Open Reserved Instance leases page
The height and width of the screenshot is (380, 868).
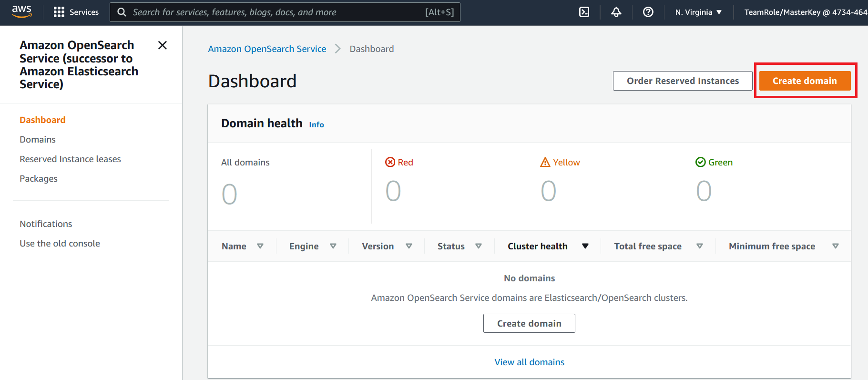[70, 159]
